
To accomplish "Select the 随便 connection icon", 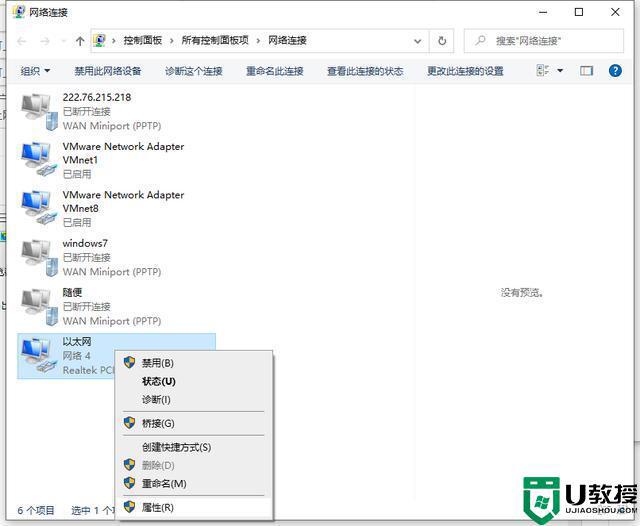I will [40, 306].
